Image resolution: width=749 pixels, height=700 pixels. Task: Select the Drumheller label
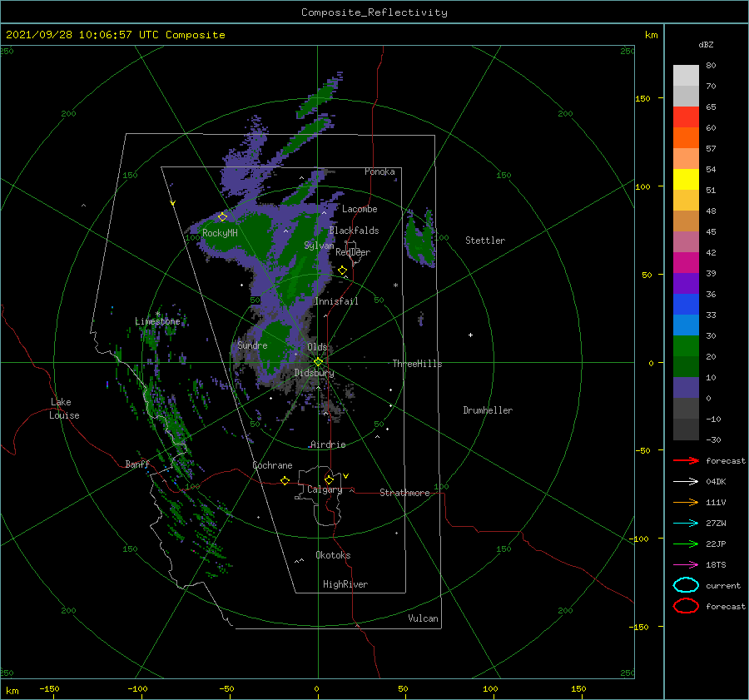click(x=488, y=410)
